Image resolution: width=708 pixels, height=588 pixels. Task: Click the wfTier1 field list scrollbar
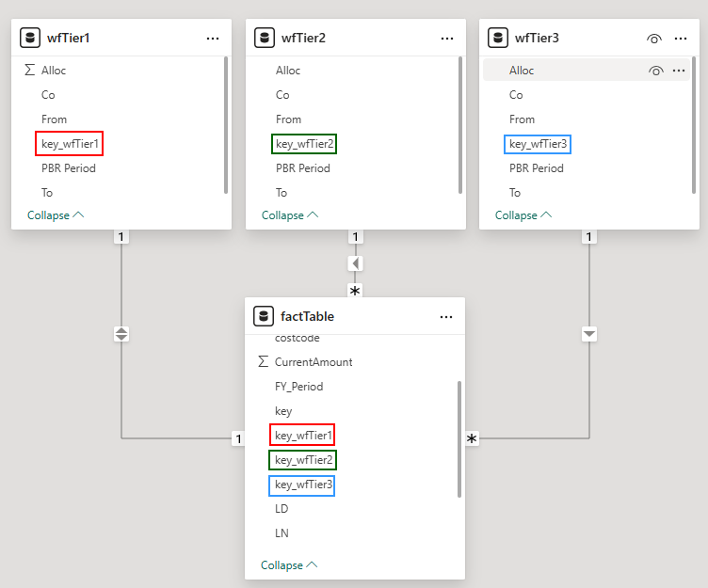click(226, 125)
